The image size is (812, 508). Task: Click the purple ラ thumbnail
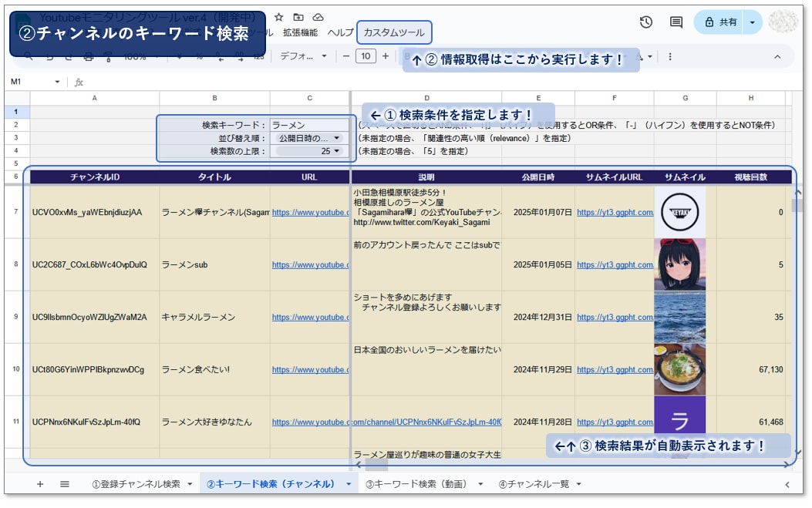pyautogui.click(x=680, y=417)
